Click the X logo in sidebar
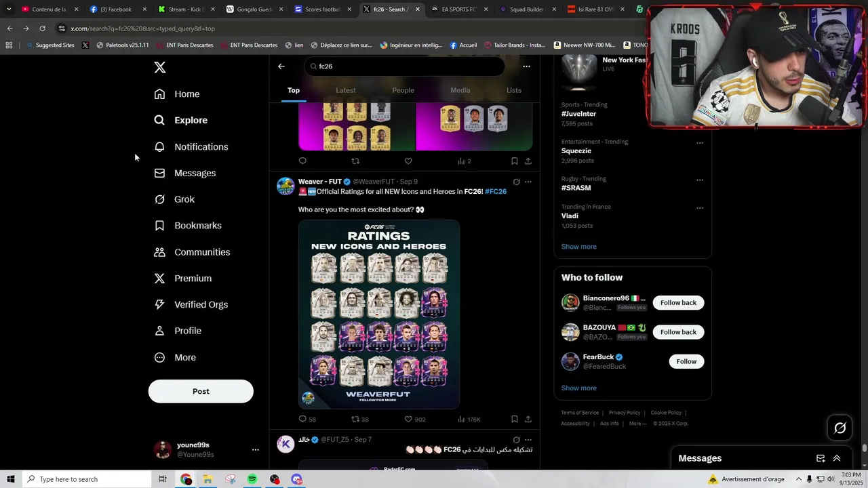Image resolution: width=868 pixels, height=488 pixels. click(159, 67)
